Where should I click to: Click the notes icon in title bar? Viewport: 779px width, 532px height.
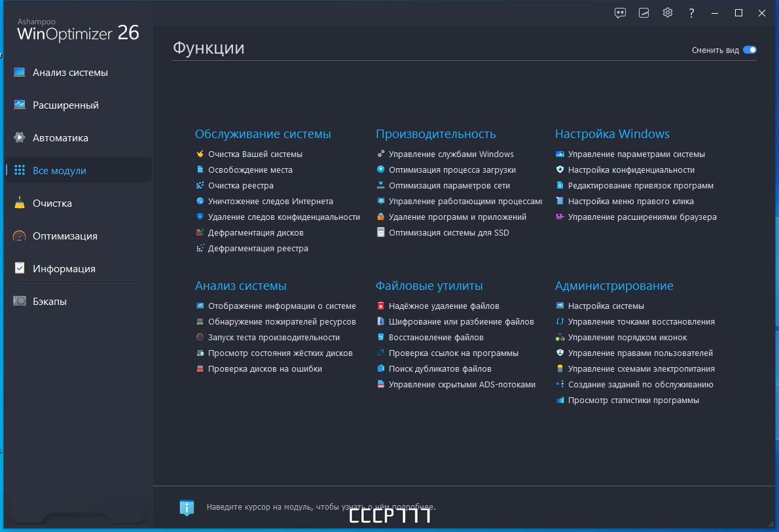[643, 13]
